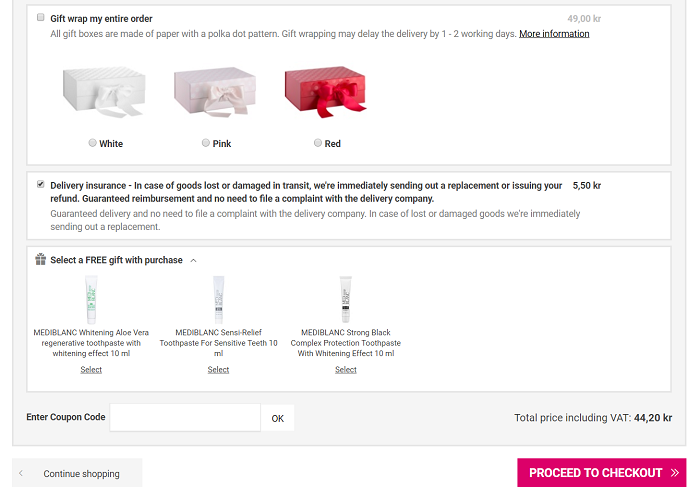700x487 pixels.
Task: Select the Strong Black Complex toothpaste gift
Action: (346, 370)
